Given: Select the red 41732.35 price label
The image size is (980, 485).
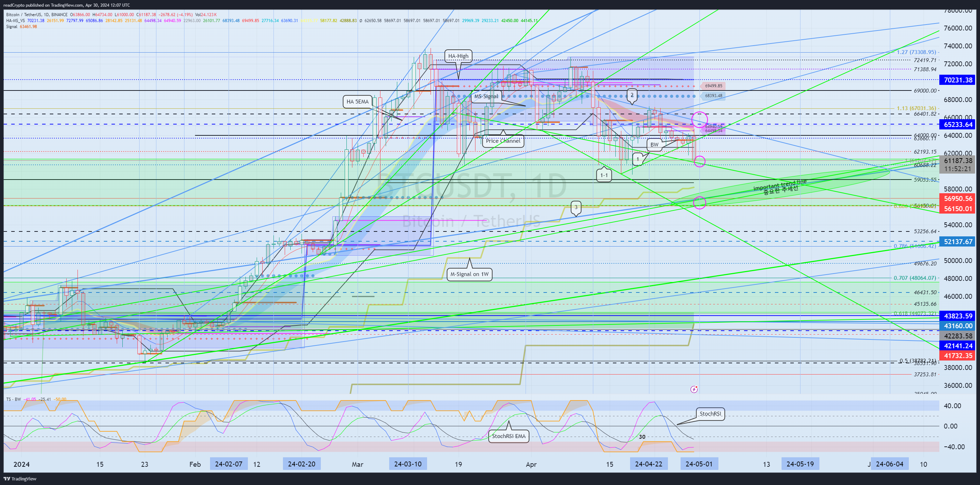Looking at the screenshot, I should 958,356.
